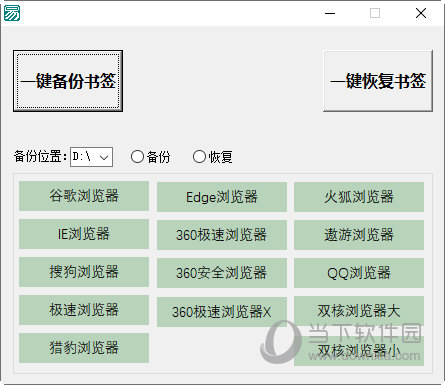The image size is (445, 385).
Task: Click the 一键恢复书签 button
Action: point(378,81)
